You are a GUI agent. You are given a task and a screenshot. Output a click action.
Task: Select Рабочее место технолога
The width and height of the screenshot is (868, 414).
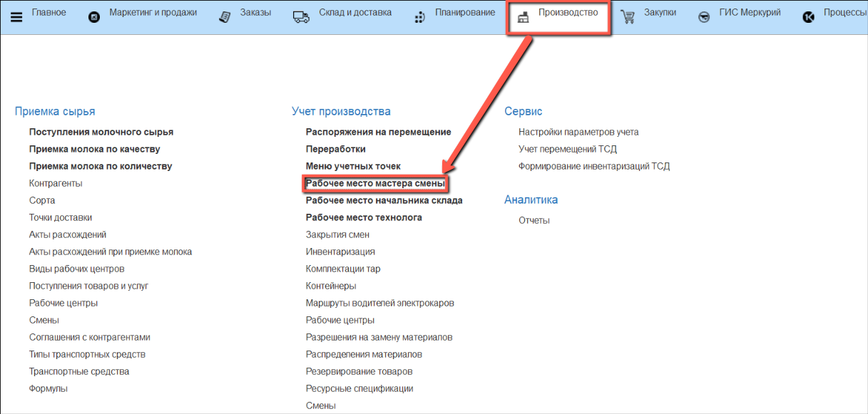[x=364, y=217]
